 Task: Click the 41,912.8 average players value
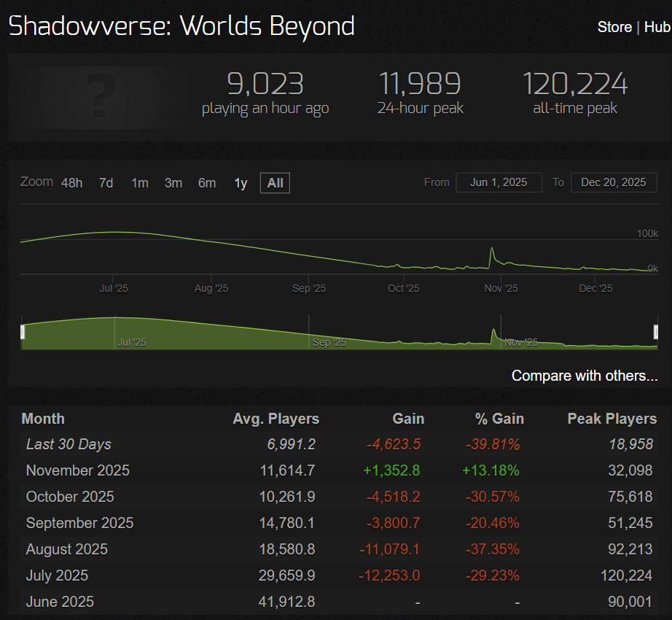tap(286, 602)
